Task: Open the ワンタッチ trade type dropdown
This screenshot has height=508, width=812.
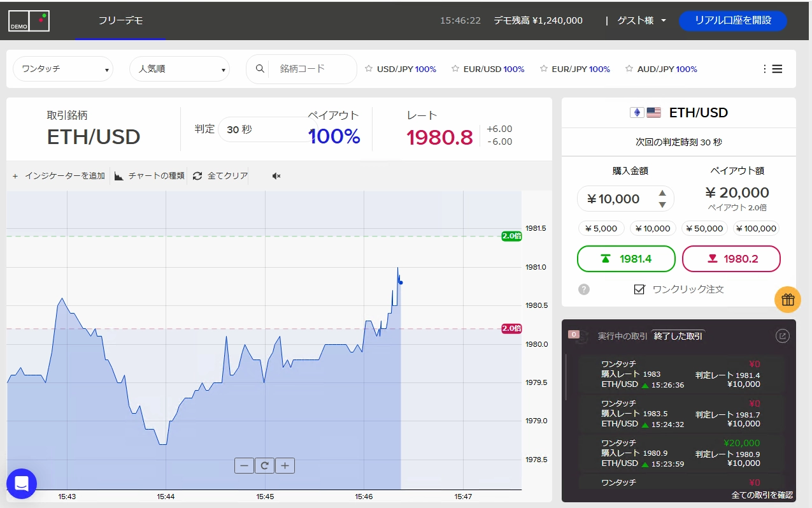Action: click(63, 69)
